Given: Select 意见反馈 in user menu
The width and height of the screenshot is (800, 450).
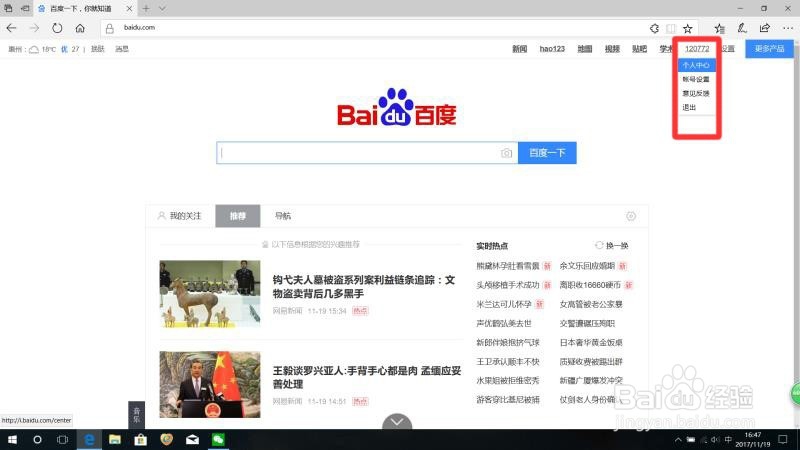Looking at the screenshot, I should coord(696,93).
